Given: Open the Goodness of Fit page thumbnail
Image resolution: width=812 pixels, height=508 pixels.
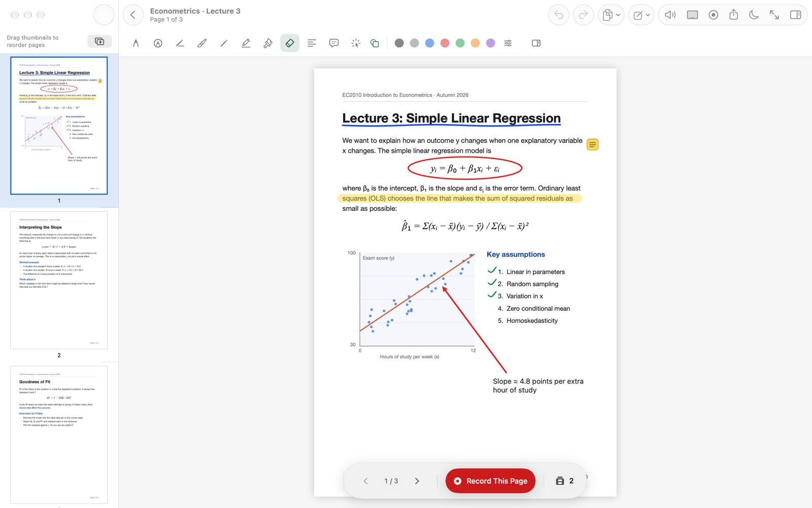Looking at the screenshot, I should point(59,434).
